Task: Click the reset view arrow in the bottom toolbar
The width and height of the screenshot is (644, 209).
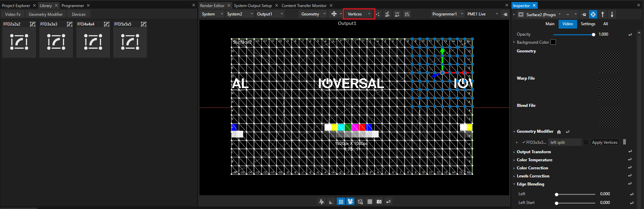Action: 388,202
